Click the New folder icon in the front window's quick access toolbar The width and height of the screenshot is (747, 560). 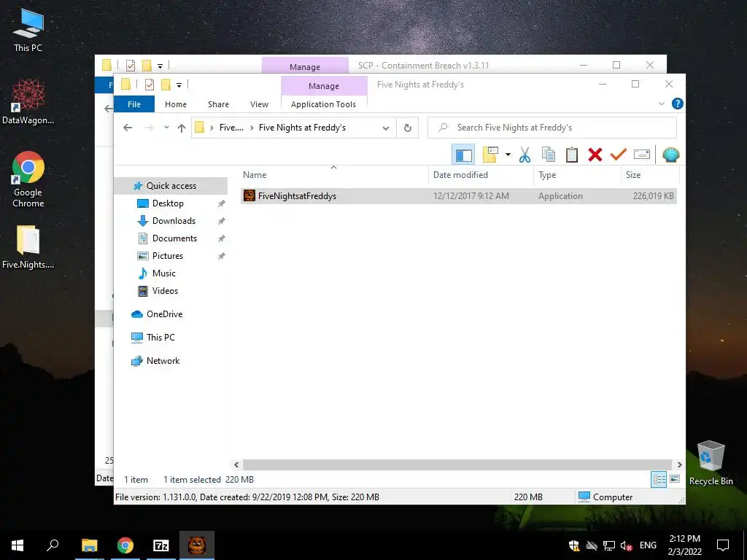pos(166,85)
